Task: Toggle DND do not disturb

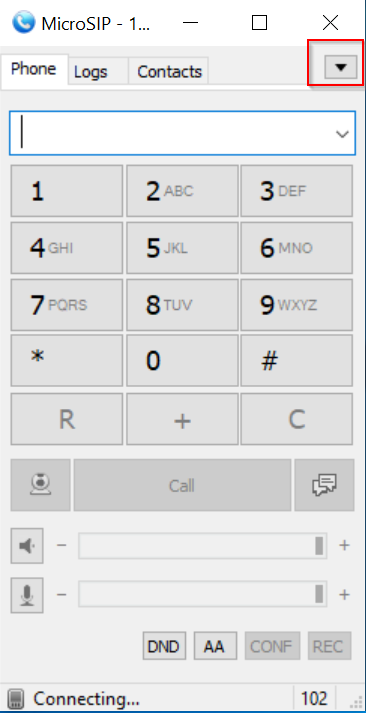Action: point(164,646)
